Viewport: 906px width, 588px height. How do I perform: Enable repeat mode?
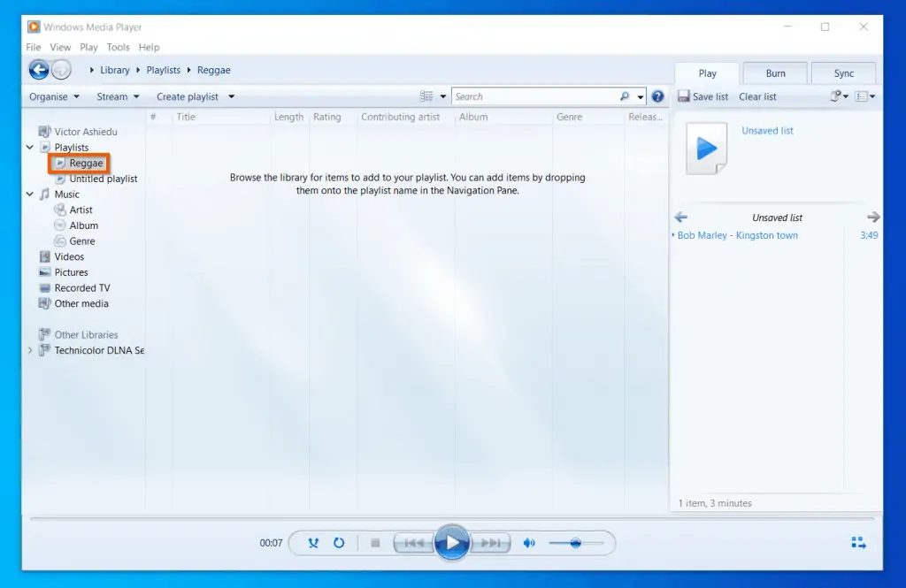tap(339, 543)
